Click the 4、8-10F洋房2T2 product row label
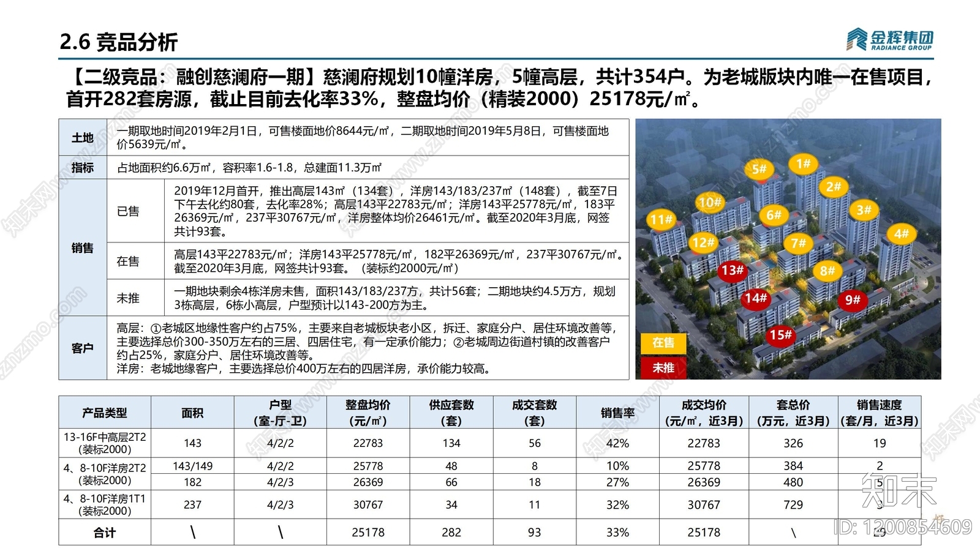 pyautogui.click(x=105, y=474)
